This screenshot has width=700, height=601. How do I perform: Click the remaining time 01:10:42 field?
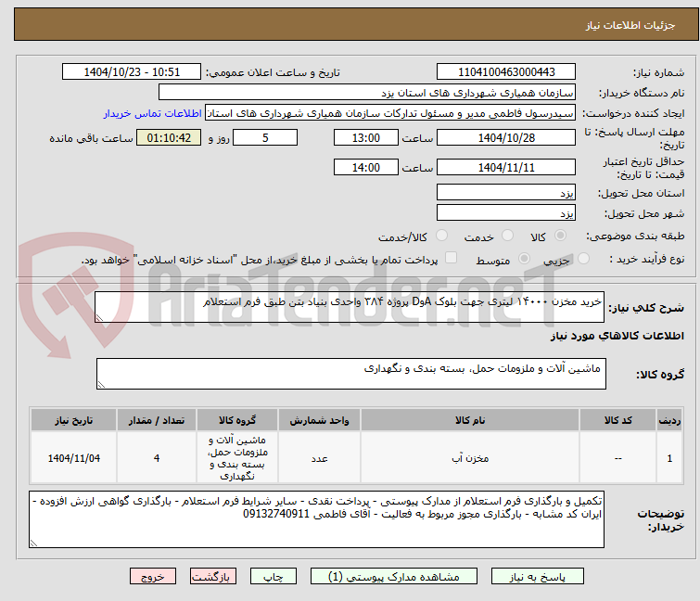pos(169,137)
